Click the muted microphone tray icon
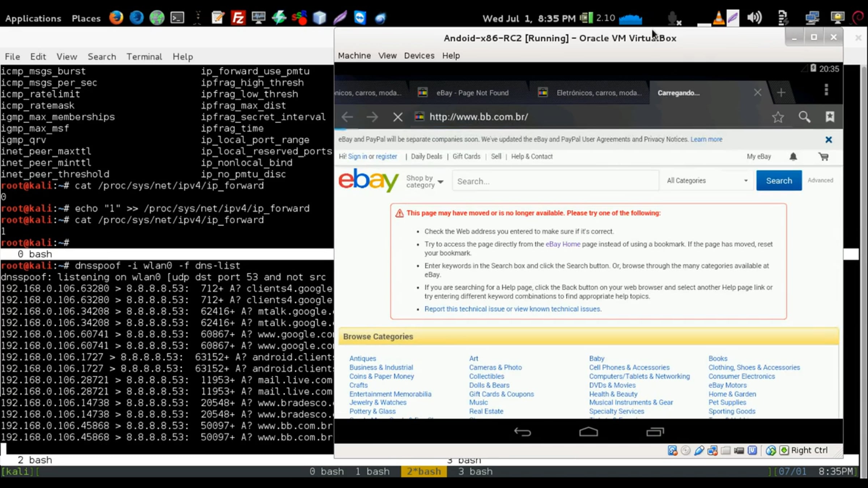The width and height of the screenshot is (868, 488). [674, 18]
